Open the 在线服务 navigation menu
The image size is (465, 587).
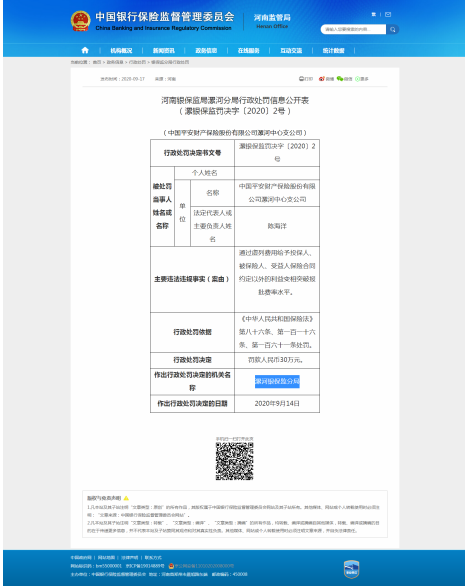(x=249, y=51)
